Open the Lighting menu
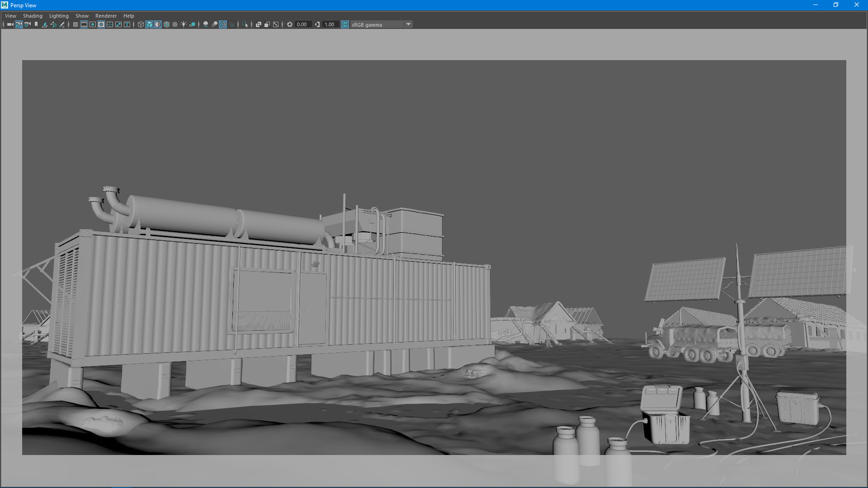868x488 pixels. pos(59,16)
